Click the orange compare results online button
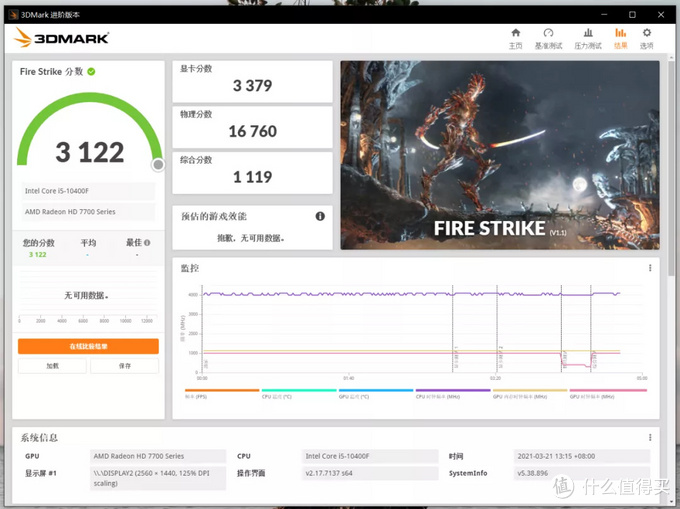680x509 pixels. click(88, 346)
